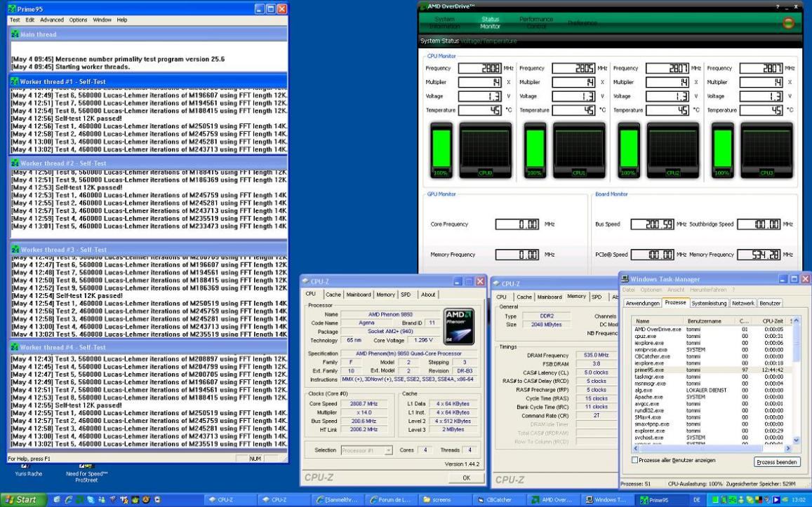The height and width of the screenshot is (507, 812).
Task: Click the Windows Start button
Action: pyautogui.click(x=22, y=500)
